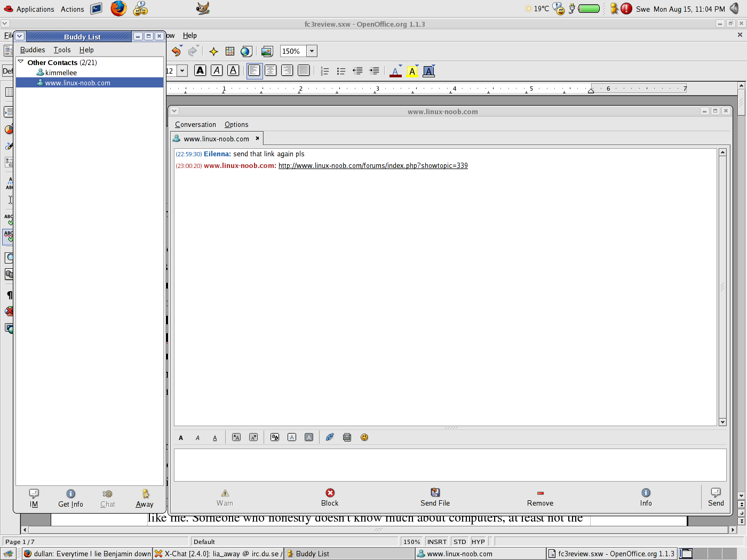Select buddy www.linux-noob.com in list
747x560 pixels.
(x=90, y=83)
